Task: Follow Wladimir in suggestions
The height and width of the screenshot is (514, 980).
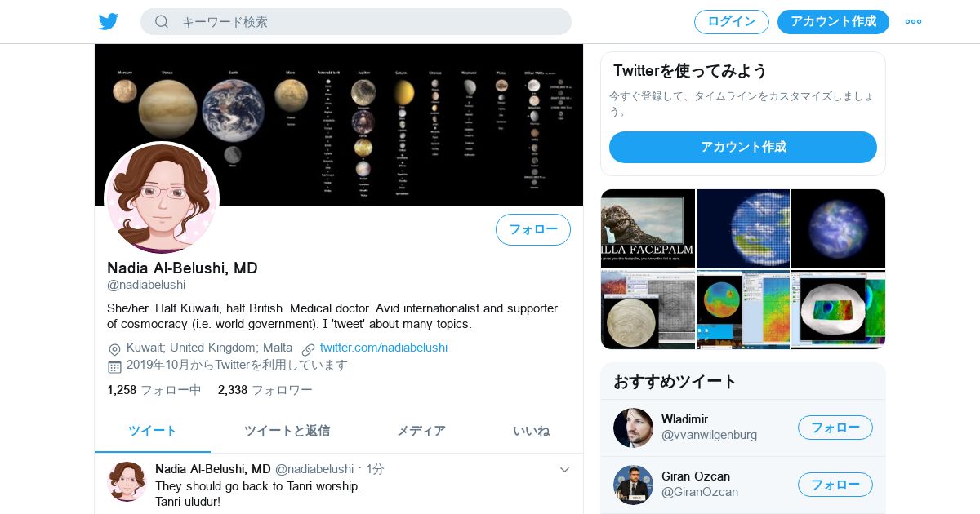Action: (x=835, y=428)
